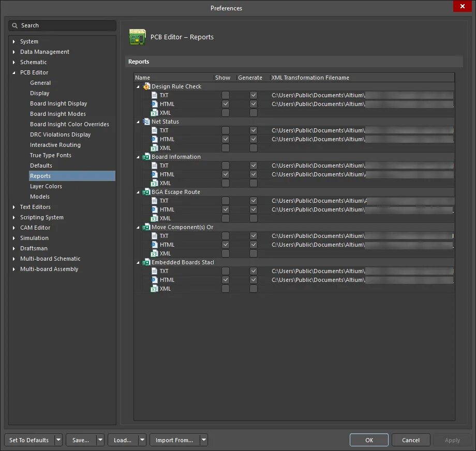Open the Load dropdown arrow
This screenshot has width=476, height=451.
(x=142, y=440)
